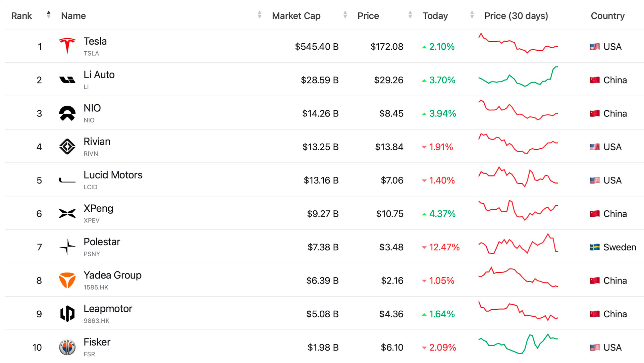The image size is (644, 363).
Task: Click the Tesla logo icon
Action: pos(67,46)
